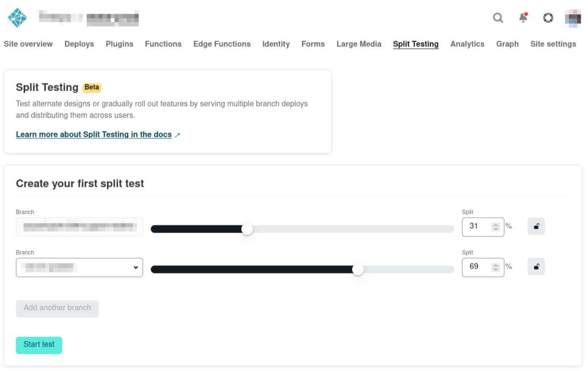Unlock the 31% split value
This screenshot has height=371, width=588.
click(537, 226)
